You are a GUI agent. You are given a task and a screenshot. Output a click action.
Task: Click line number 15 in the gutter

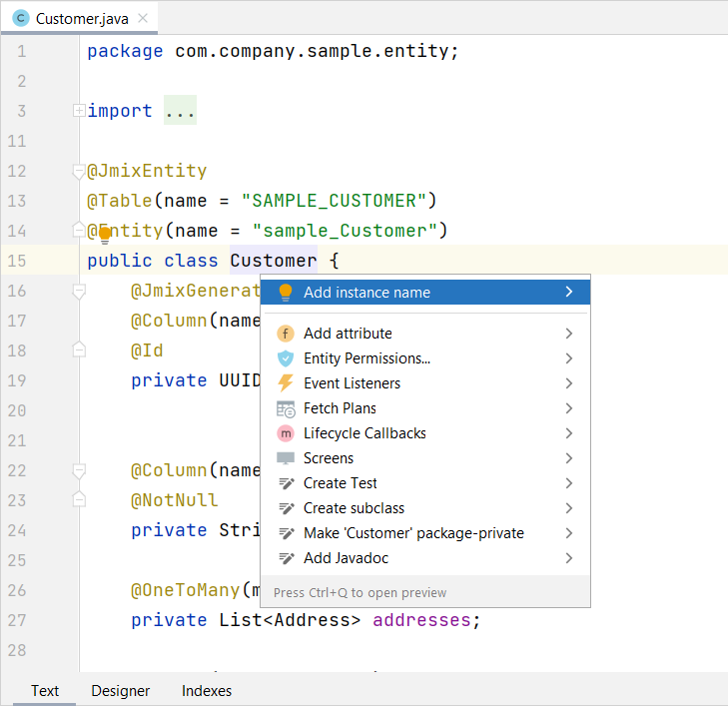point(17,261)
